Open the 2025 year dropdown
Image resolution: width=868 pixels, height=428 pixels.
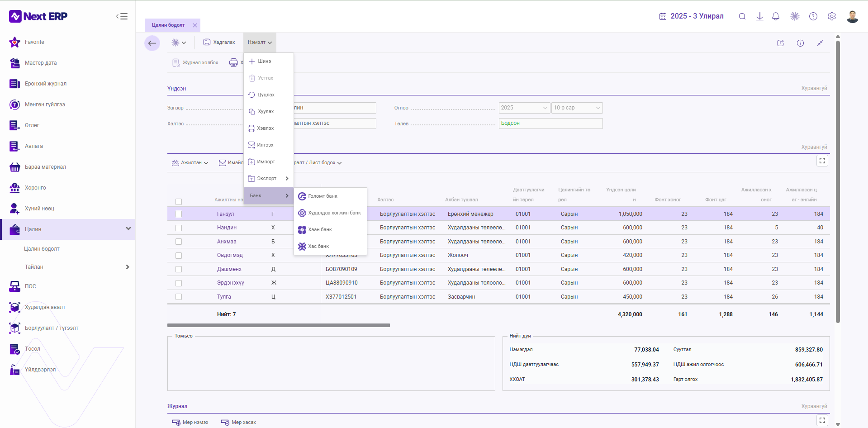point(524,108)
